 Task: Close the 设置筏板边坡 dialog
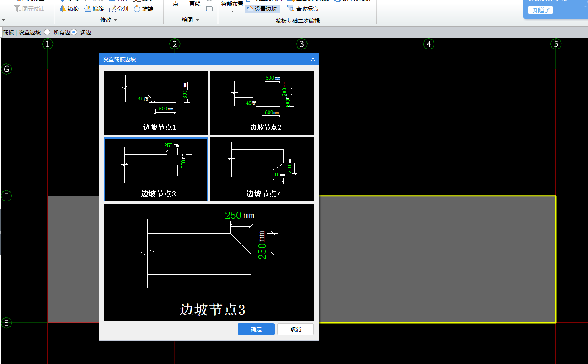pyautogui.click(x=313, y=60)
